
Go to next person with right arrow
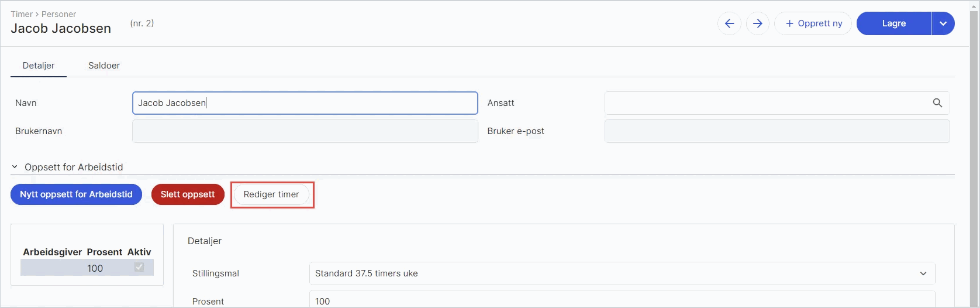point(758,23)
